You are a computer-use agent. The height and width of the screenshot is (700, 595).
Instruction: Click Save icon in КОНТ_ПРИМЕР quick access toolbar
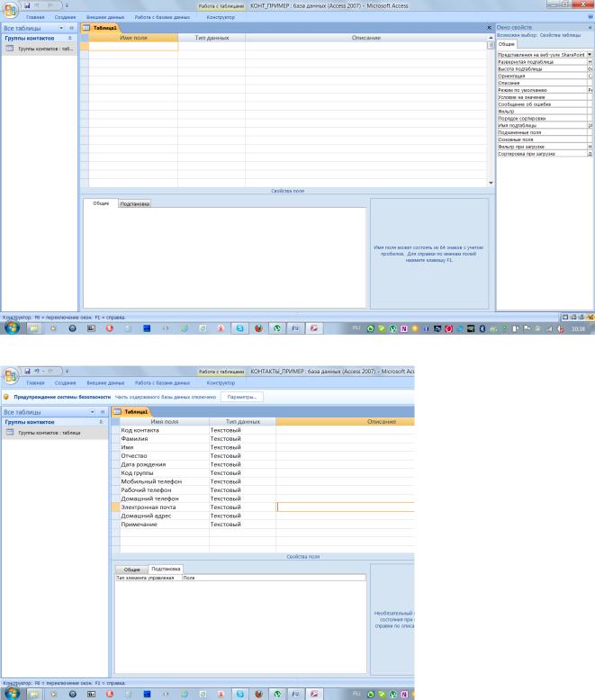[x=27, y=5]
